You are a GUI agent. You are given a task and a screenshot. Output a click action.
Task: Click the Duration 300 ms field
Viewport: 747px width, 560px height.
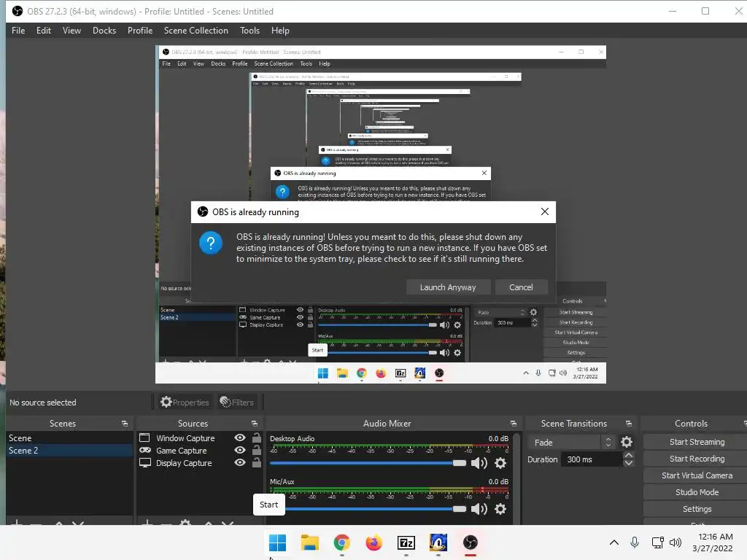coord(592,459)
